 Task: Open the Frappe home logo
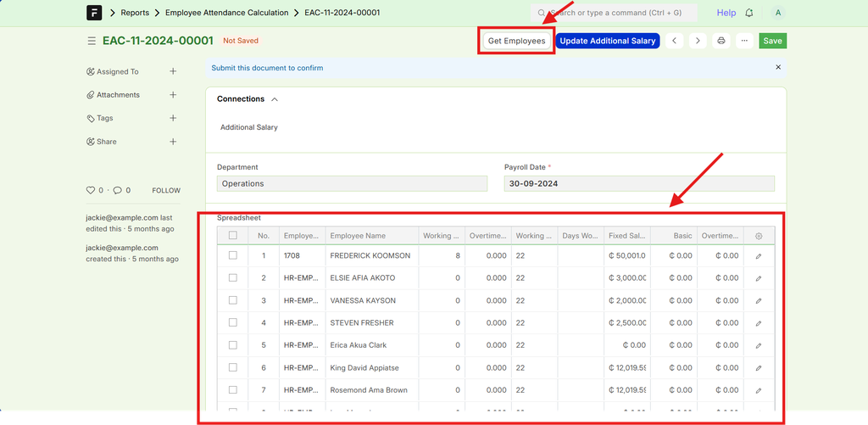(x=94, y=12)
